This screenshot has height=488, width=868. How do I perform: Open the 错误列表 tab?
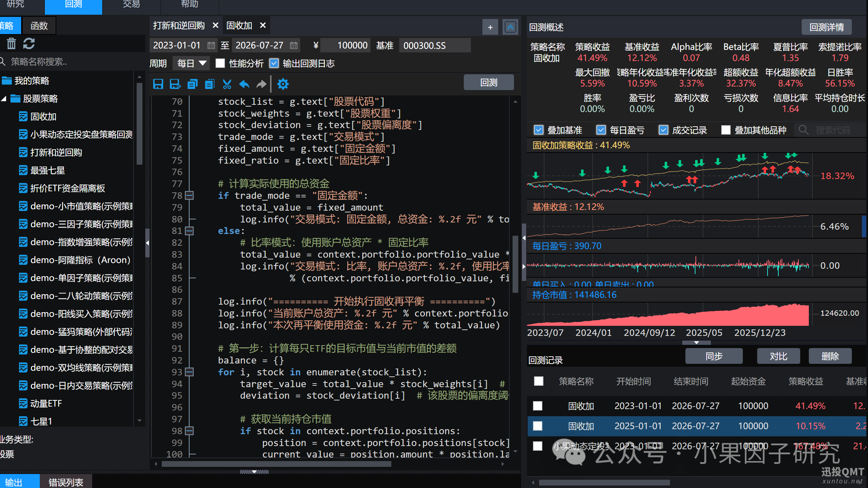click(66, 482)
